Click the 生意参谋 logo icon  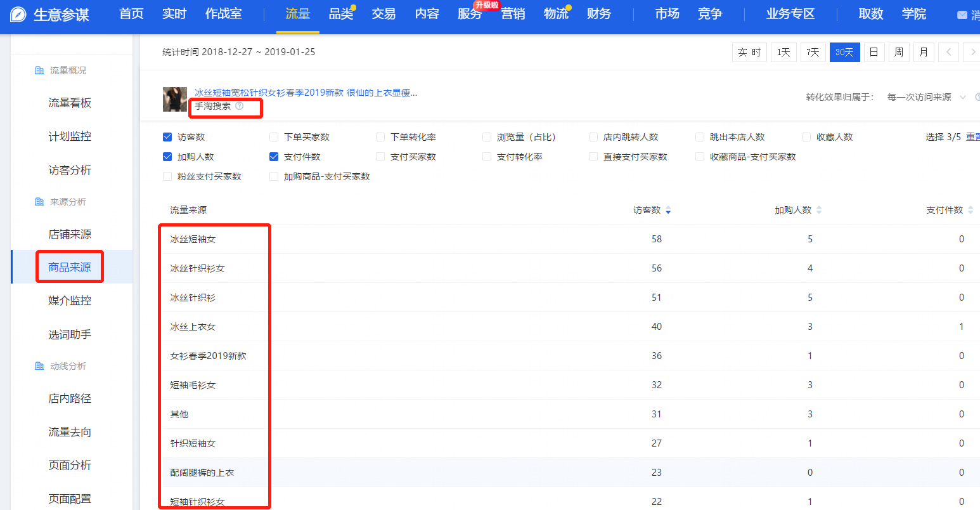[x=18, y=15]
